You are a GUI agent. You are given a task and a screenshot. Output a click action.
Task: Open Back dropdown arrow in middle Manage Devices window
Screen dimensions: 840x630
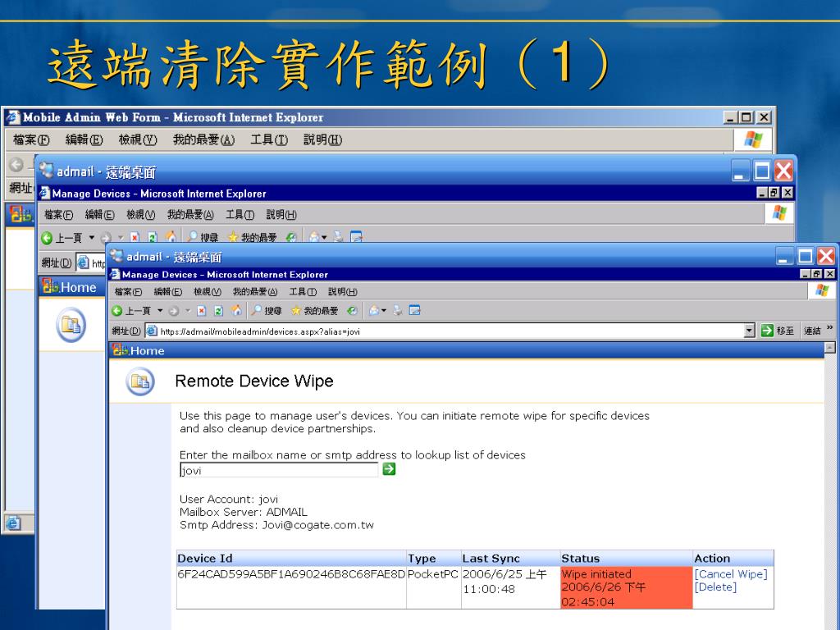point(92,237)
